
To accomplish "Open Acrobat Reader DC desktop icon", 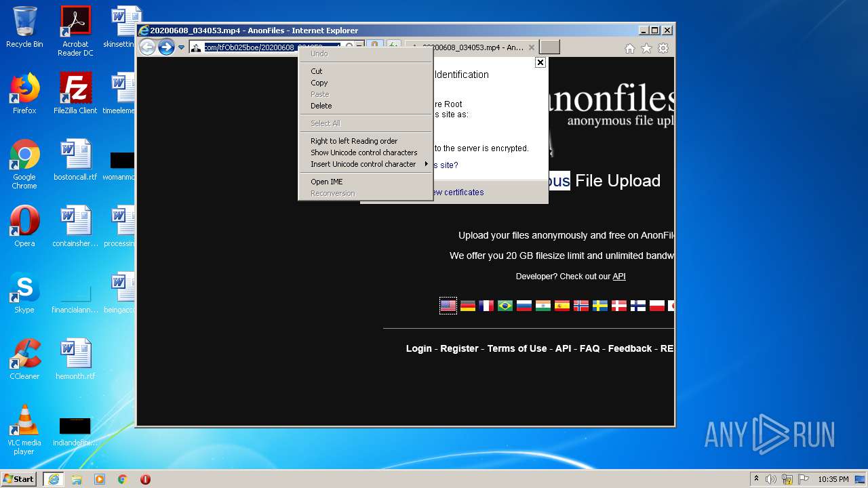I will (x=75, y=31).
